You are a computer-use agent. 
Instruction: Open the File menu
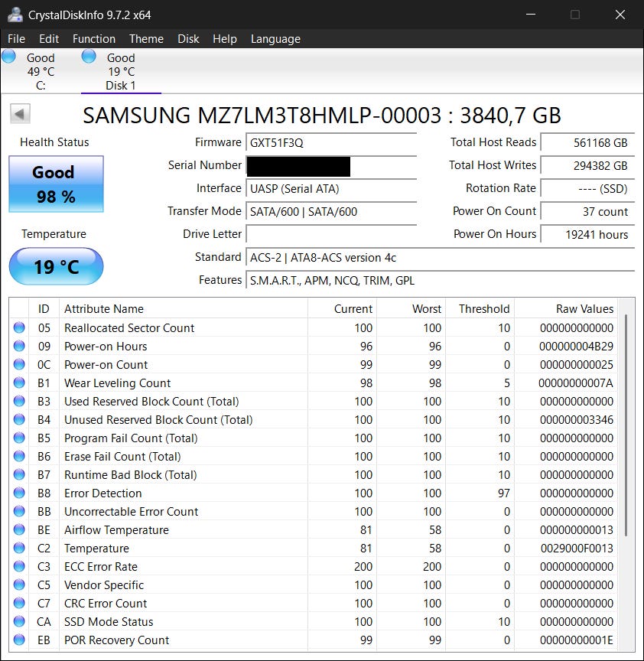16,39
